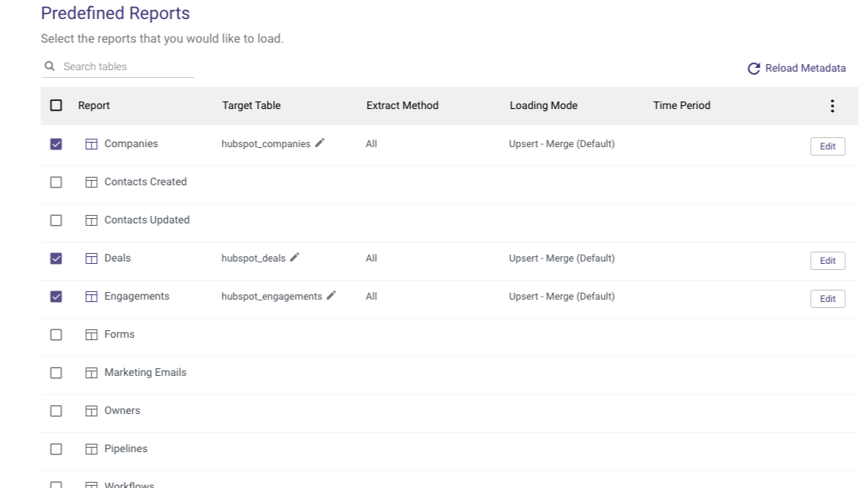Check the Marketing Emails report
Screen dimensions: 868x488
point(56,372)
